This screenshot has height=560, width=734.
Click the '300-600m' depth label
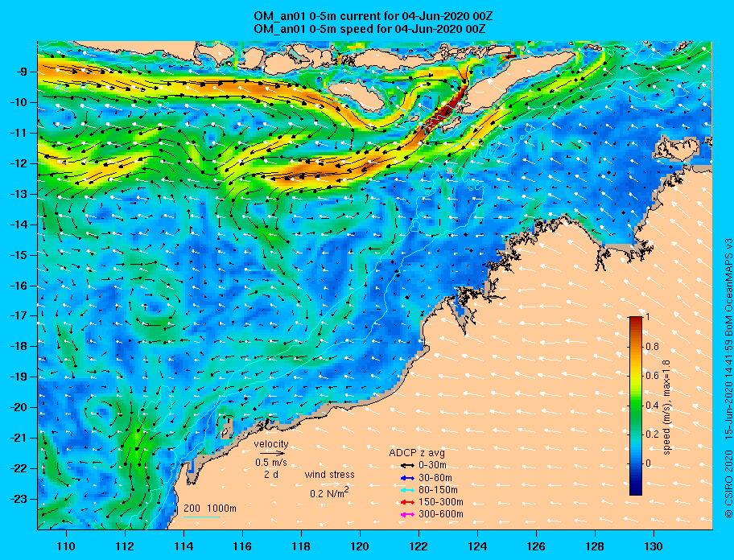[441, 514]
